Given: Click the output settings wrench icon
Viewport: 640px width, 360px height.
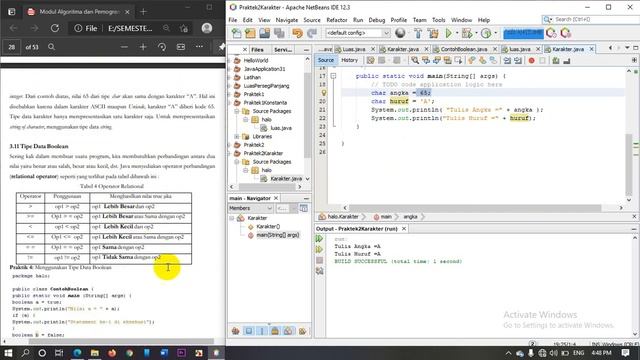Looking at the screenshot, I should point(319,271).
